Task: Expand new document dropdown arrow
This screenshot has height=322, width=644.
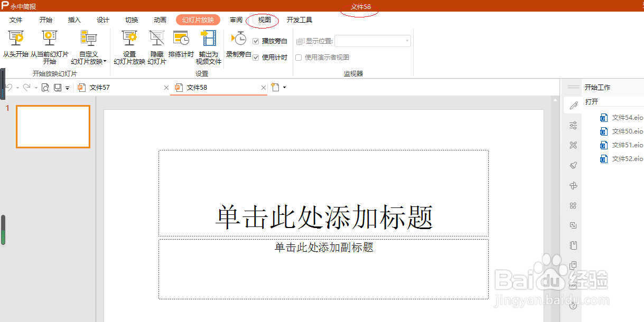Action: [285, 88]
